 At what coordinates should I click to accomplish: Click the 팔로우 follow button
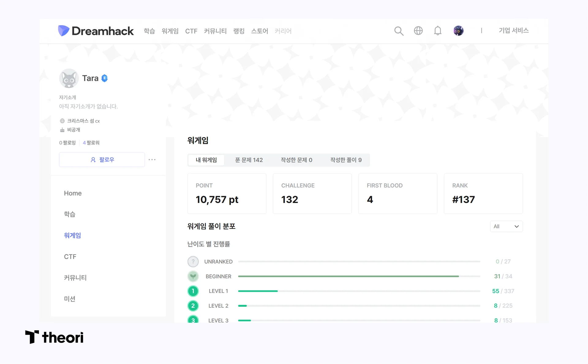pyautogui.click(x=102, y=159)
